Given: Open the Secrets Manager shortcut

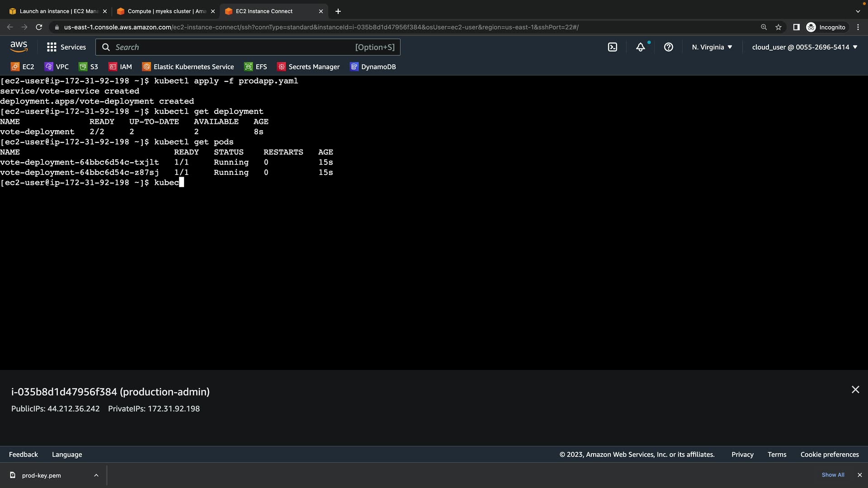Looking at the screenshot, I should coord(308,67).
